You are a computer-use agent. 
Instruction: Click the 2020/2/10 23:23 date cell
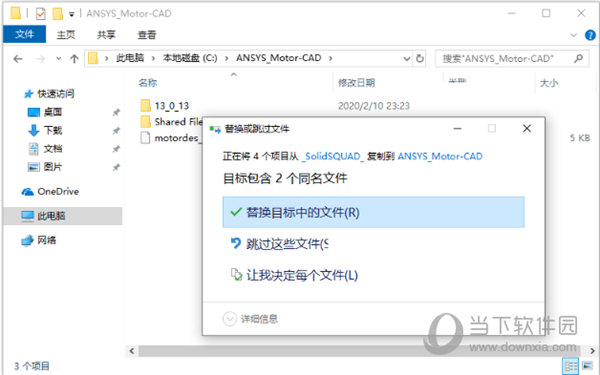374,106
